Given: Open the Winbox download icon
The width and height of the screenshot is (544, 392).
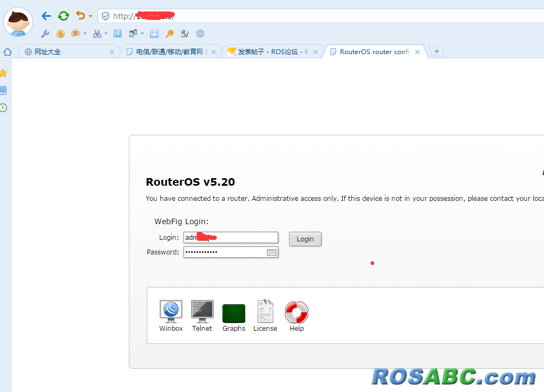Looking at the screenshot, I should 171,311.
